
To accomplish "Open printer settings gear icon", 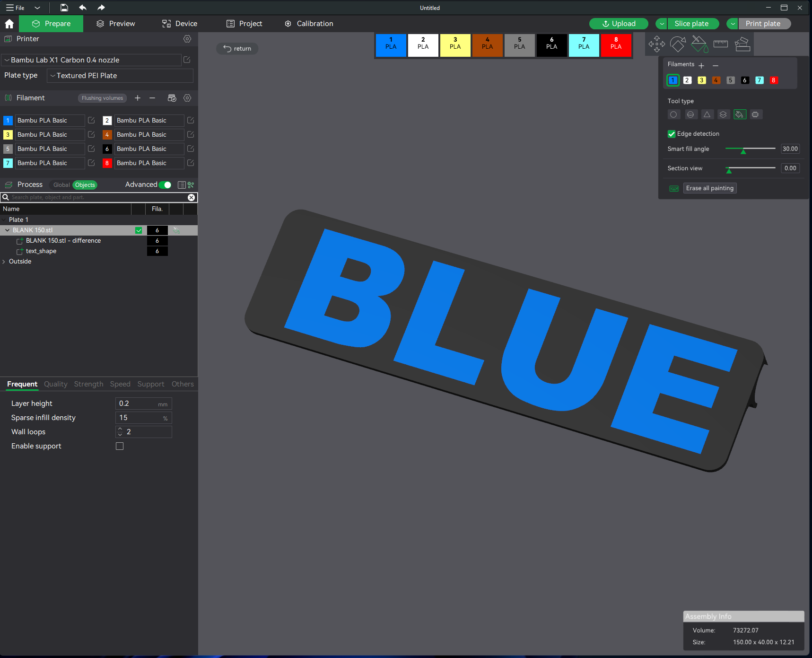I will [187, 39].
